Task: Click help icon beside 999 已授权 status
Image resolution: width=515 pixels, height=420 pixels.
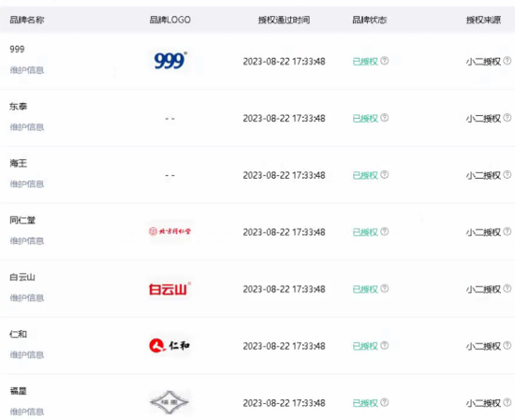Action: [385, 61]
